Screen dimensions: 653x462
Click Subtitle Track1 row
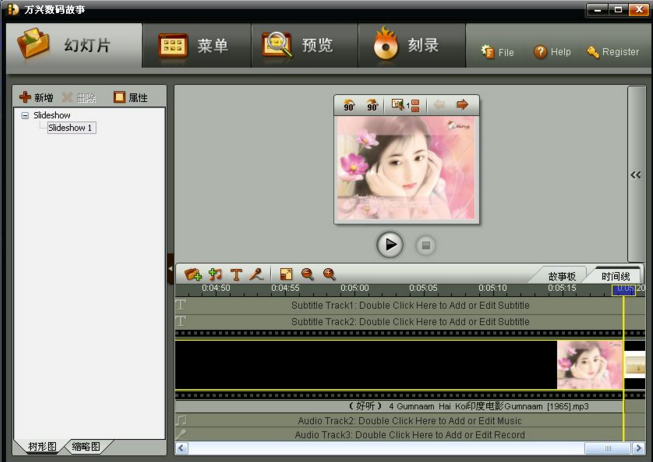coord(410,305)
